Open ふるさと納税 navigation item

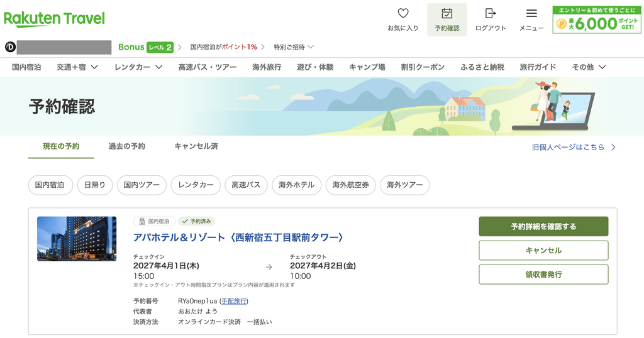point(482,67)
